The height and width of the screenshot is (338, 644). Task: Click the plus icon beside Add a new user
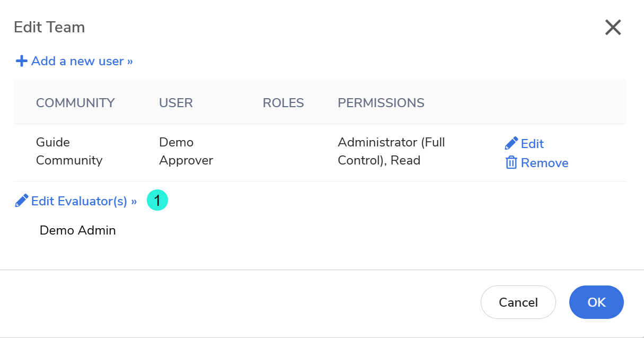coord(21,61)
